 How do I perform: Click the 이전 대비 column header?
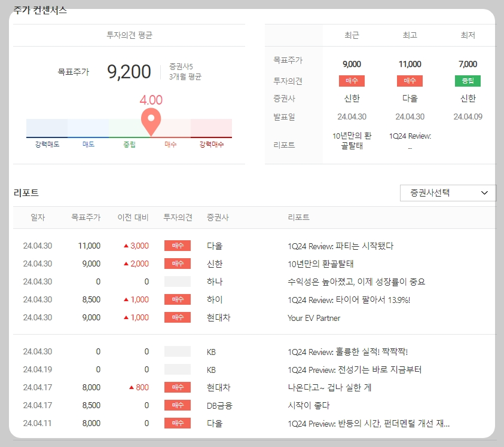(133, 218)
